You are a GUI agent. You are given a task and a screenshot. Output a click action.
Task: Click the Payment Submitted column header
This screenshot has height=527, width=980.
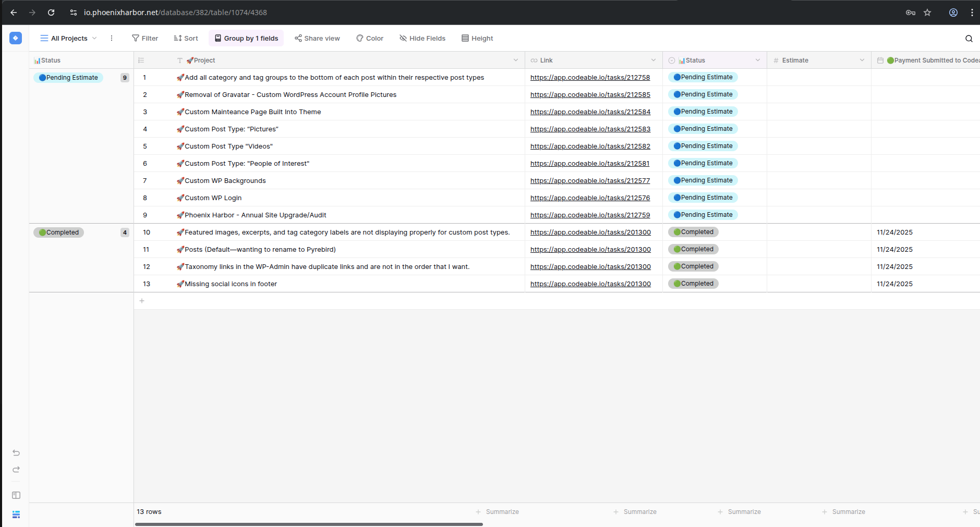click(x=926, y=60)
